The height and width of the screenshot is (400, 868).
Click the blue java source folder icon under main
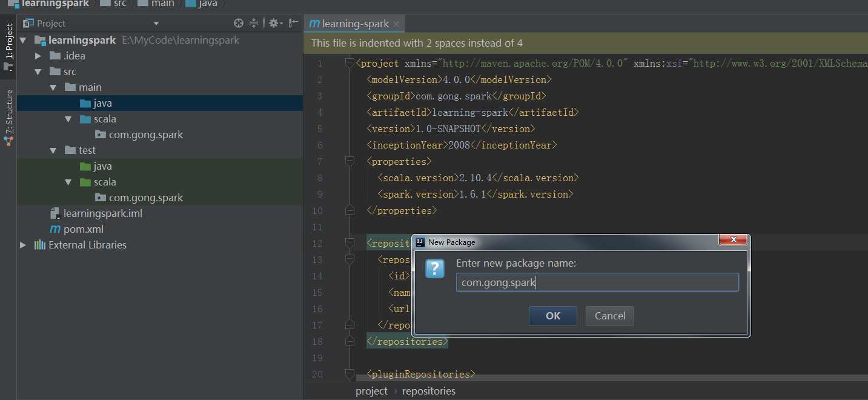tap(85, 103)
